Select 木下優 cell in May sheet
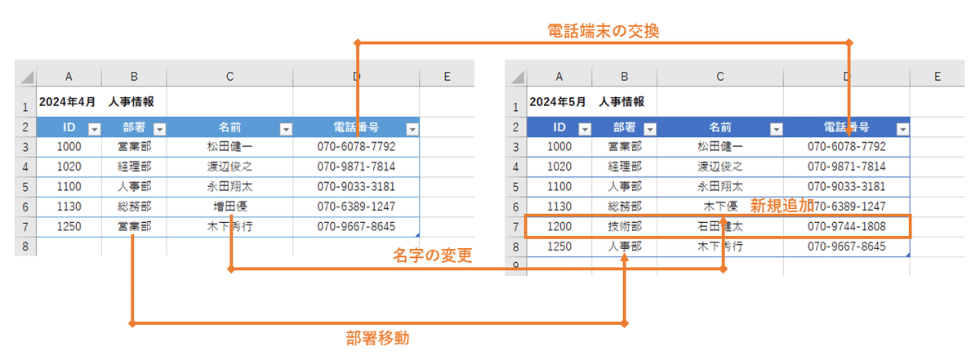 point(720,207)
